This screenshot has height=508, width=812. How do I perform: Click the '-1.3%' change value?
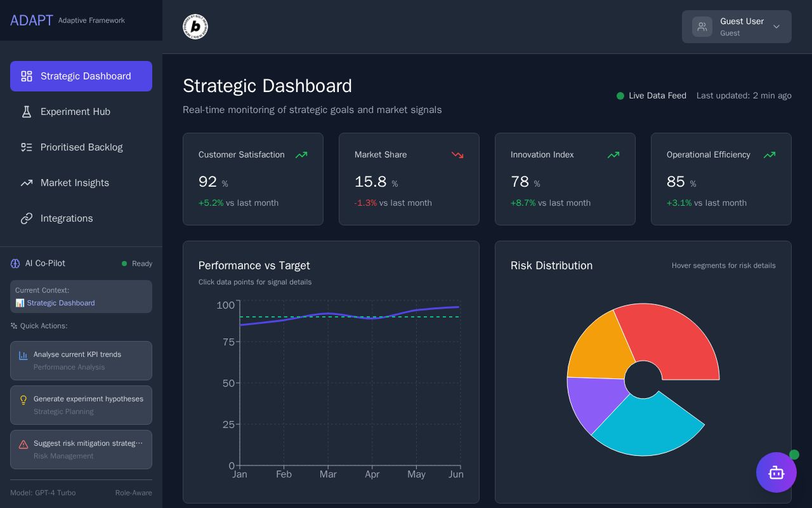[365, 203]
